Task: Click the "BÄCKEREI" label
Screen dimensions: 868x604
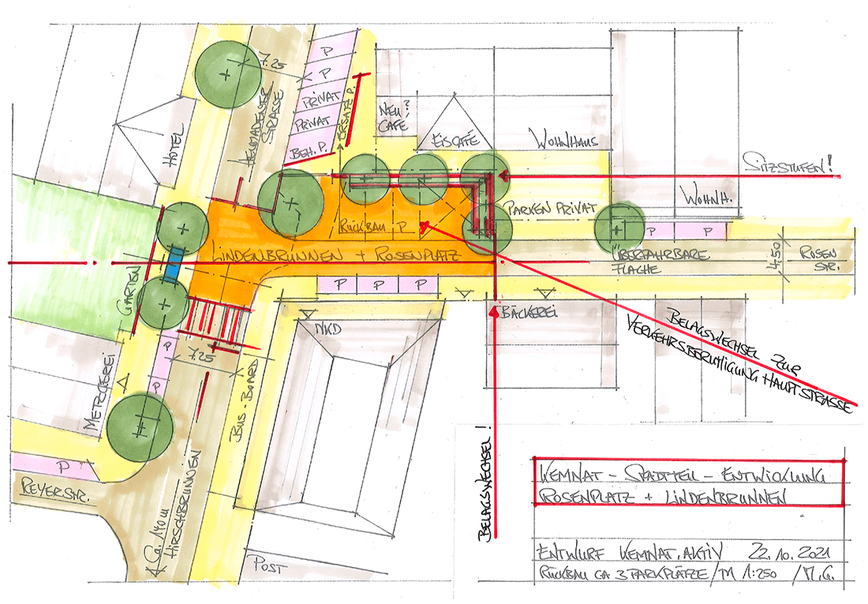Action: tap(529, 312)
